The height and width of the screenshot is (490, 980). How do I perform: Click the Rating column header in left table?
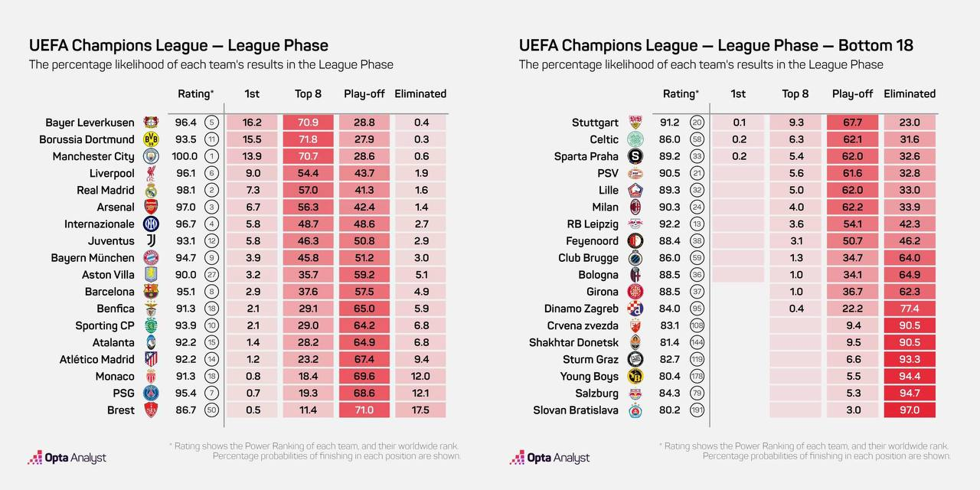click(195, 93)
